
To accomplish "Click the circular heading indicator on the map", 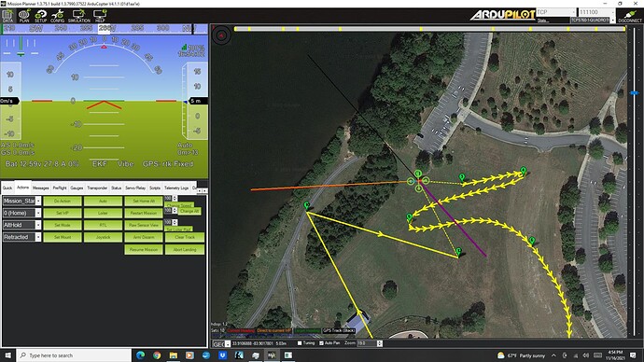I will tap(222, 35).
